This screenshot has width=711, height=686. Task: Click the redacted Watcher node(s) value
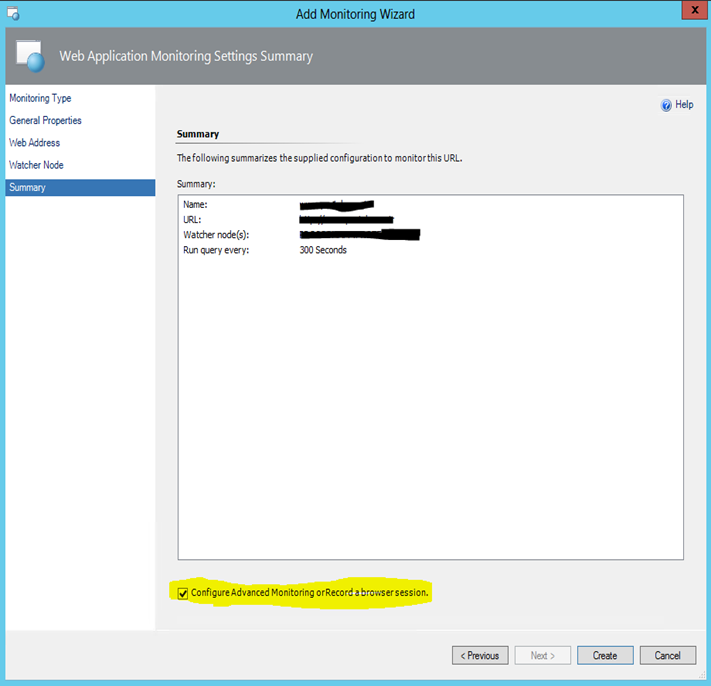359,235
